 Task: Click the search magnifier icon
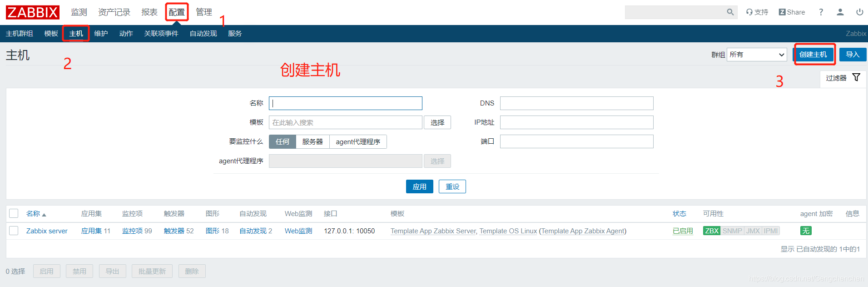coord(730,12)
